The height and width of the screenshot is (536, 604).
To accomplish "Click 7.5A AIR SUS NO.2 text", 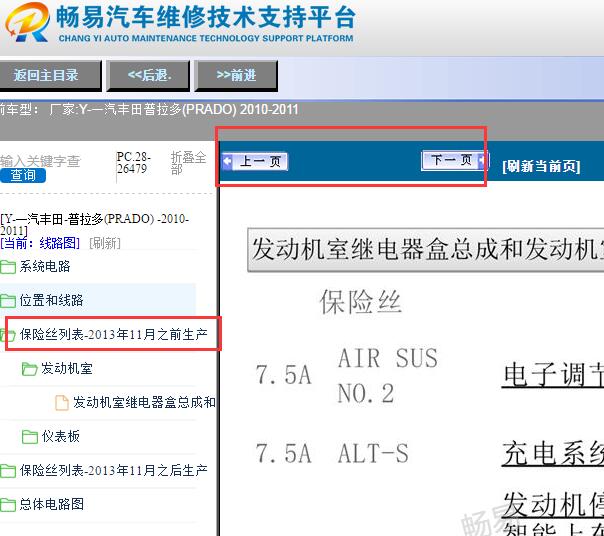I will pyautogui.click(x=347, y=375).
